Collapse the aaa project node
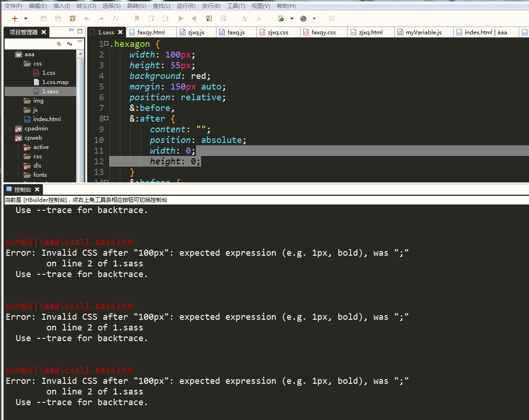Image resolution: width=529 pixels, height=420 pixels. click(x=11, y=54)
